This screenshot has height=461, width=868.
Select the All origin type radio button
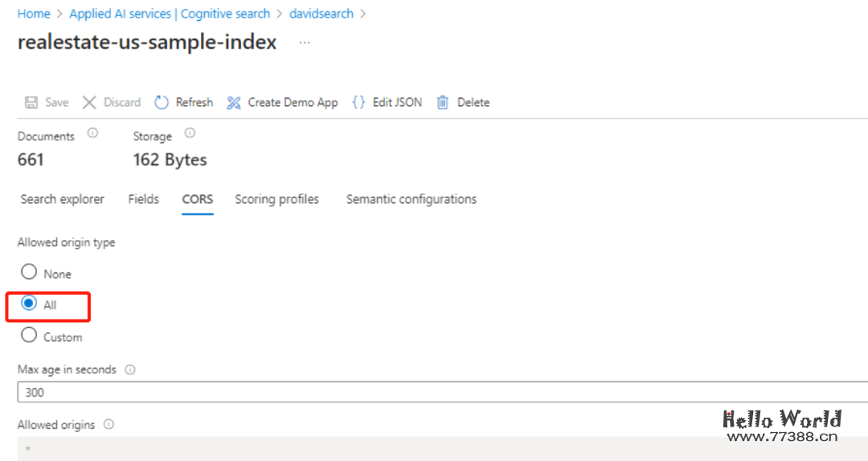coord(29,304)
